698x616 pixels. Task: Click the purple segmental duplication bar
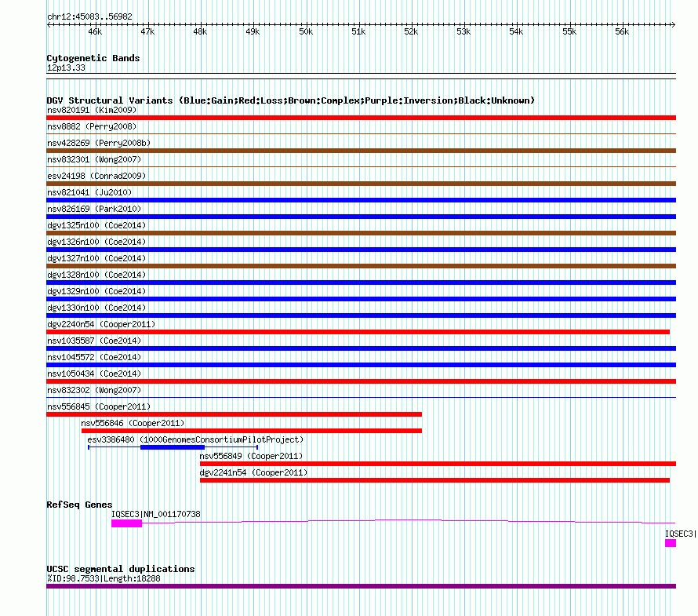(361, 586)
